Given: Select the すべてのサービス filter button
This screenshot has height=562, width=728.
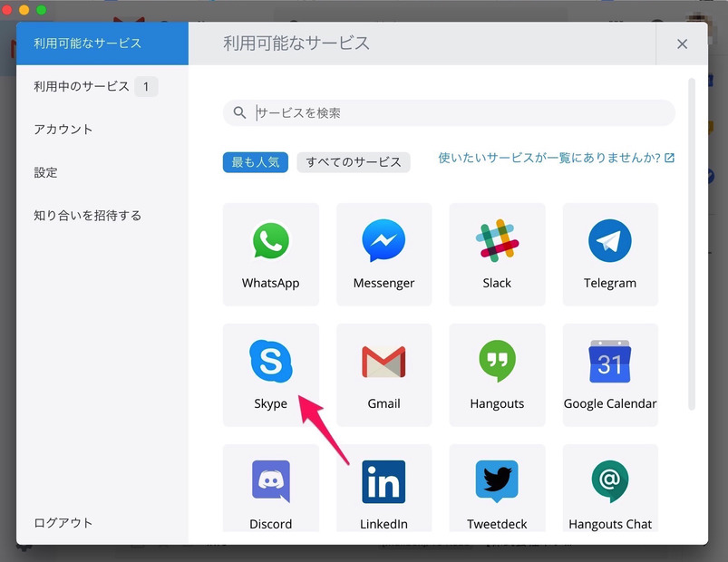Looking at the screenshot, I should point(354,162).
